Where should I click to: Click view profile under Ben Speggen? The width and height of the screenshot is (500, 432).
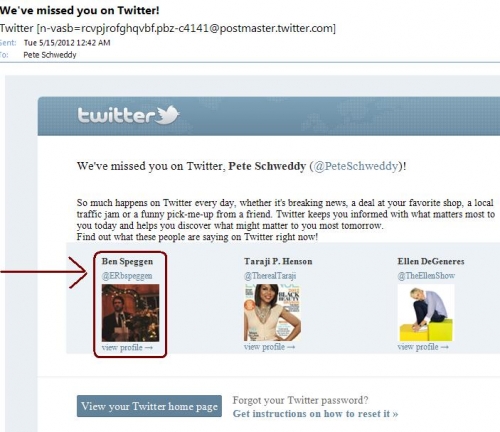click(x=127, y=348)
